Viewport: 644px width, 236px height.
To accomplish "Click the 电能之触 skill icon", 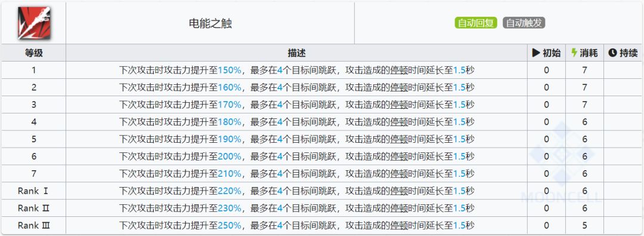I will tap(33, 23).
